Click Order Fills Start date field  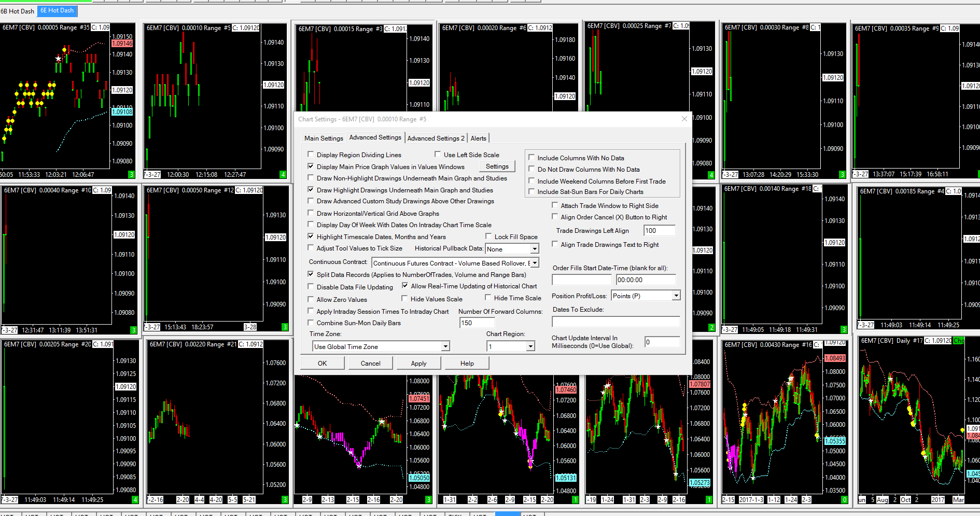pos(582,280)
